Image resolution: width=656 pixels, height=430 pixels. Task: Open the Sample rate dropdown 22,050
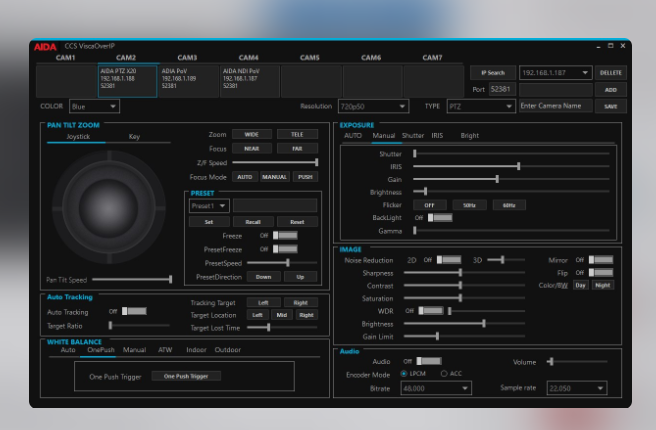pos(577,388)
